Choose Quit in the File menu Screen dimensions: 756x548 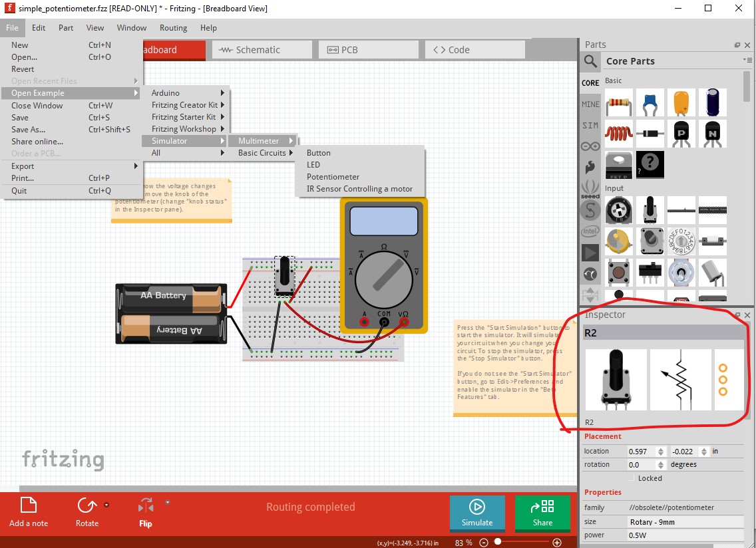[71, 190]
